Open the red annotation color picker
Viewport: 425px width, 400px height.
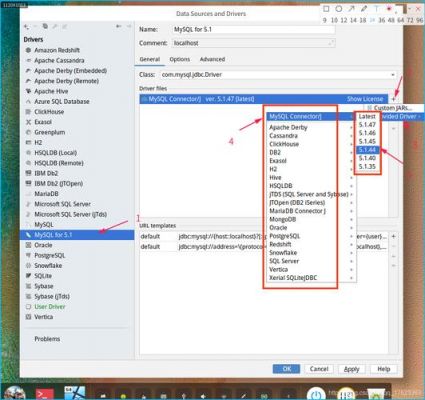[389, 9]
